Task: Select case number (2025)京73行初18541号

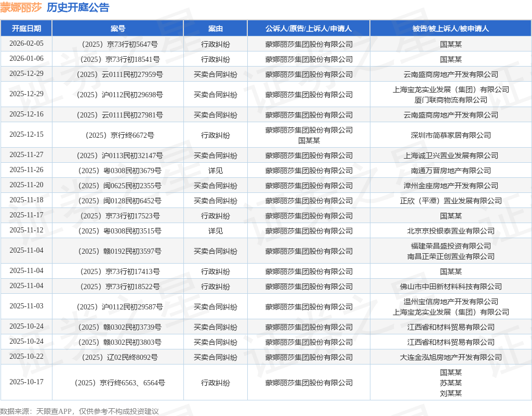Action: [x=118, y=59]
